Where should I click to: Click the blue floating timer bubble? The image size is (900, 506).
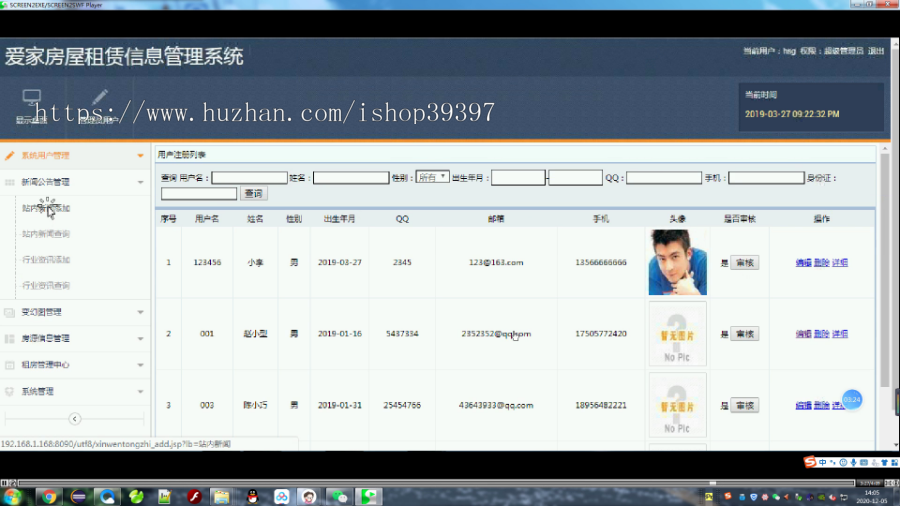click(x=852, y=400)
